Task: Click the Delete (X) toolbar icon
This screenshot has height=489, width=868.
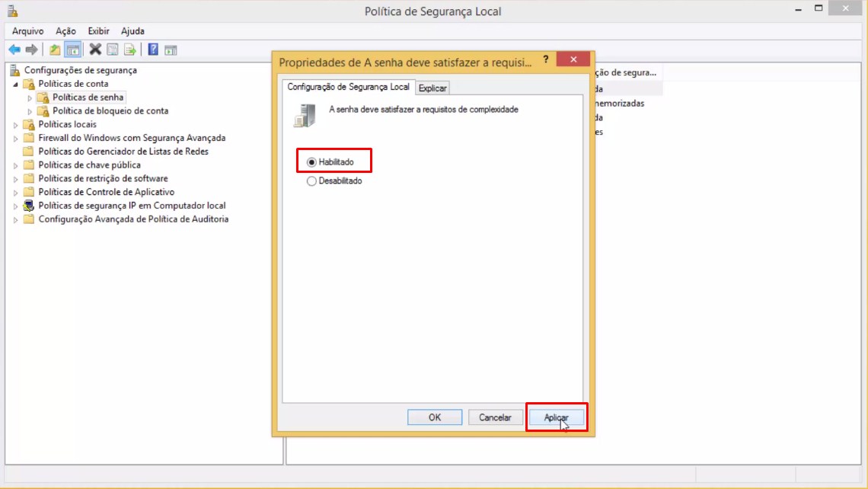Action: point(95,50)
